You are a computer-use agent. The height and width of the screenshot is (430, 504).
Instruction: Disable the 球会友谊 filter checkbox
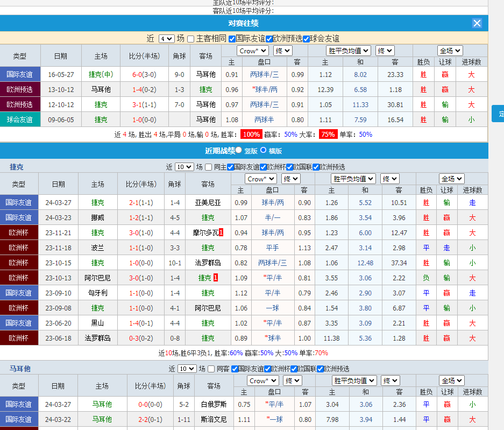(x=306, y=39)
